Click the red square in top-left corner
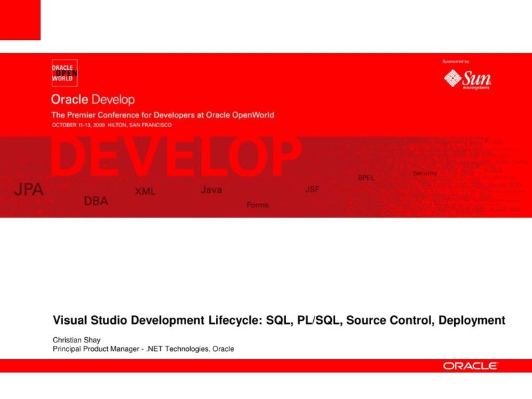Viewport: 532px width, 399px height. click(x=20, y=20)
